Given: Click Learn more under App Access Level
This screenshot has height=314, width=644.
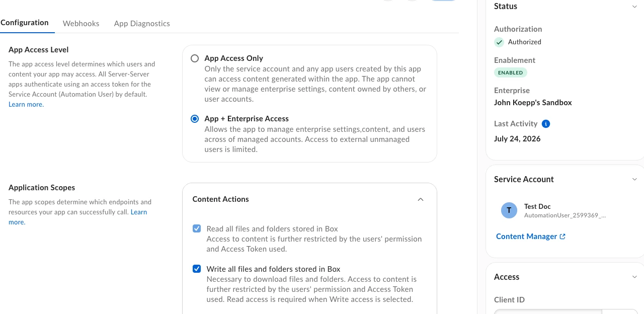Looking at the screenshot, I should click(26, 104).
